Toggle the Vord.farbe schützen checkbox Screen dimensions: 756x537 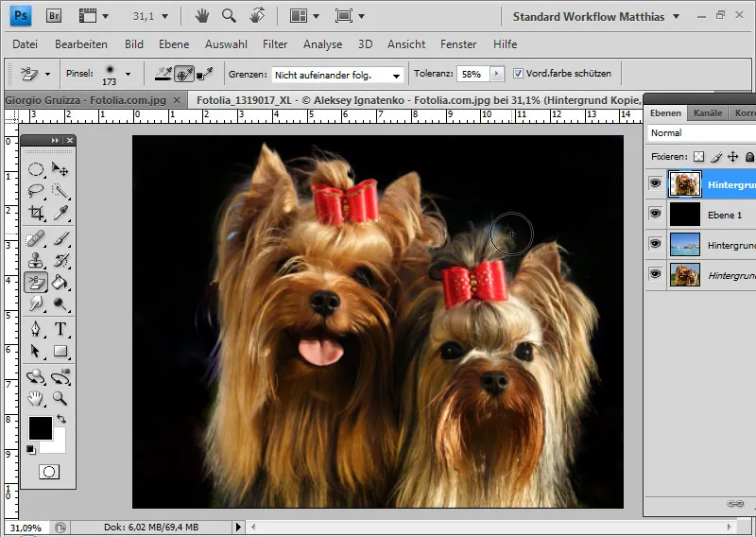click(519, 74)
